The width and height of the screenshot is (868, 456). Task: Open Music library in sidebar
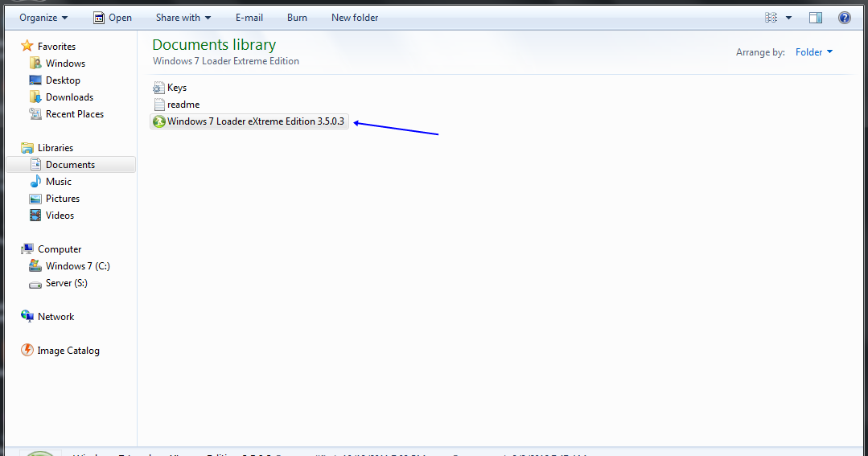[59, 182]
